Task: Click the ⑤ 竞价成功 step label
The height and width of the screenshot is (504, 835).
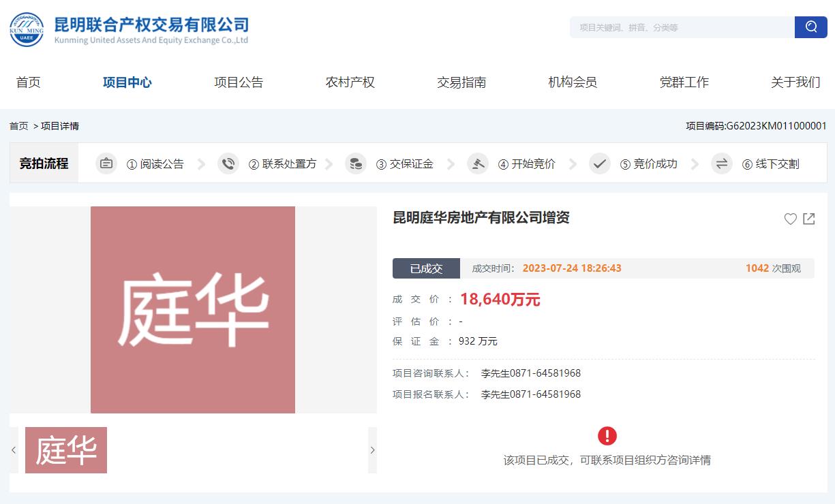Action: (x=649, y=164)
